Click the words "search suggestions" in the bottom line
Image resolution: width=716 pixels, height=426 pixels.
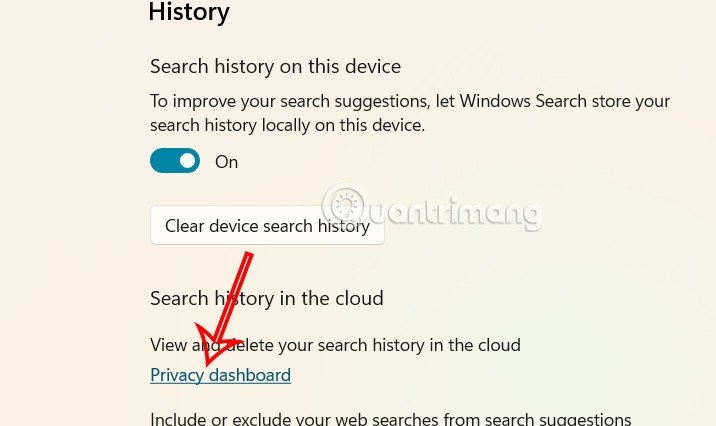[x=561, y=419]
